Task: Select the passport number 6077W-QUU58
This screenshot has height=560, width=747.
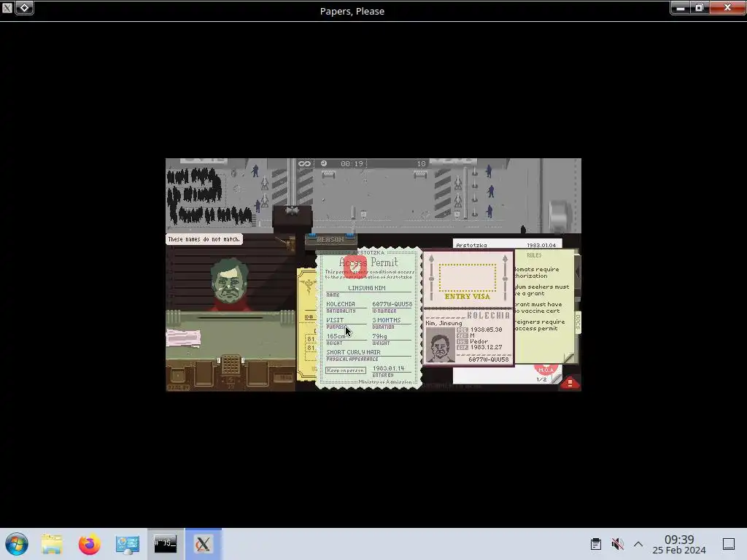Action: coord(488,359)
